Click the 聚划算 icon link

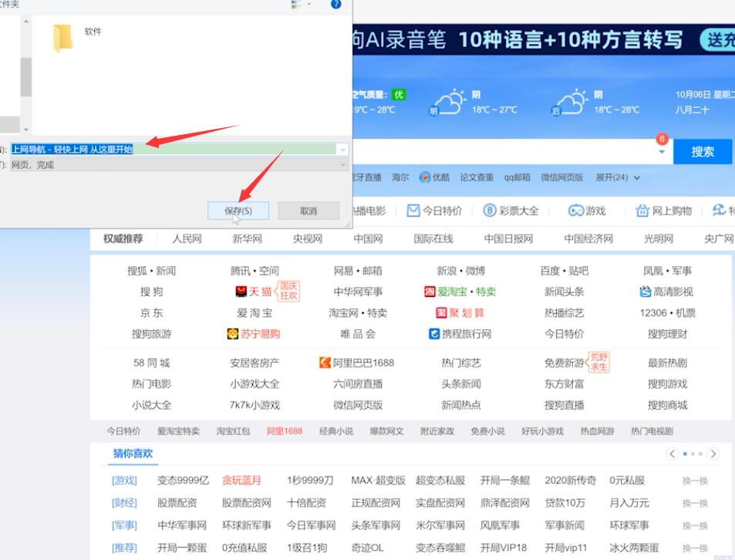click(460, 313)
